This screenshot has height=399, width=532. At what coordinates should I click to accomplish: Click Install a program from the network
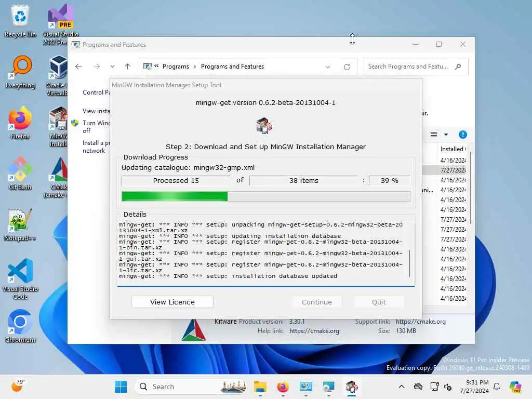[x=96, y=147]
